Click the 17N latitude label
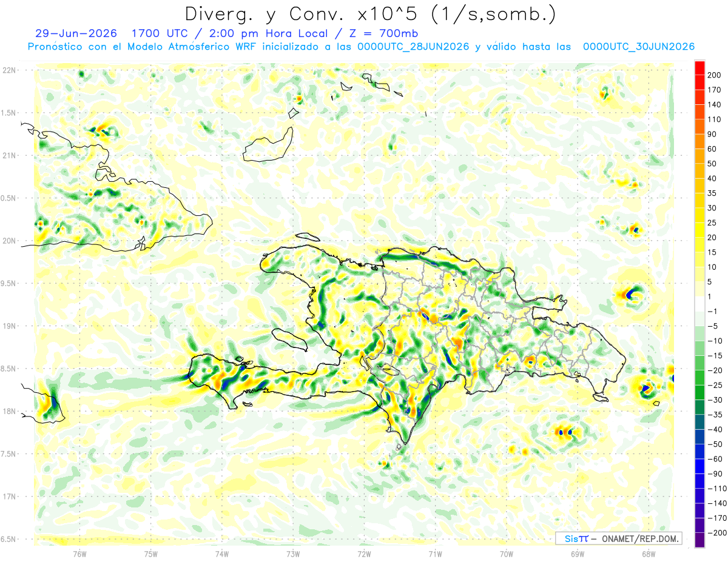728x562 pixels. pos(10,496)
